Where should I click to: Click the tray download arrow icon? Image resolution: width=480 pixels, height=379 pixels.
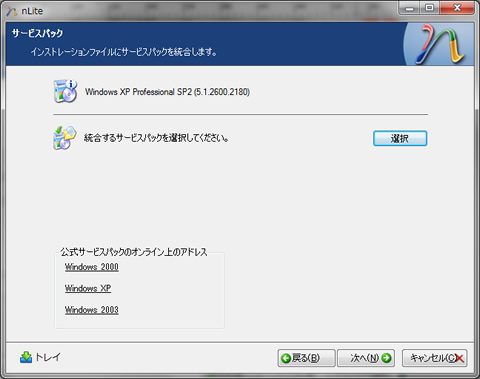pos(26,357)
